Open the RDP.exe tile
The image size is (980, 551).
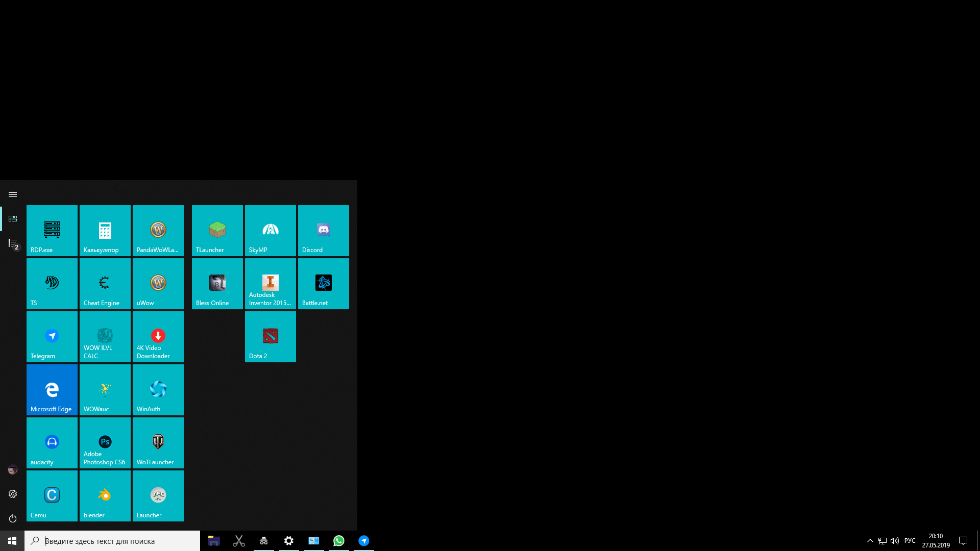pos(52,231)
